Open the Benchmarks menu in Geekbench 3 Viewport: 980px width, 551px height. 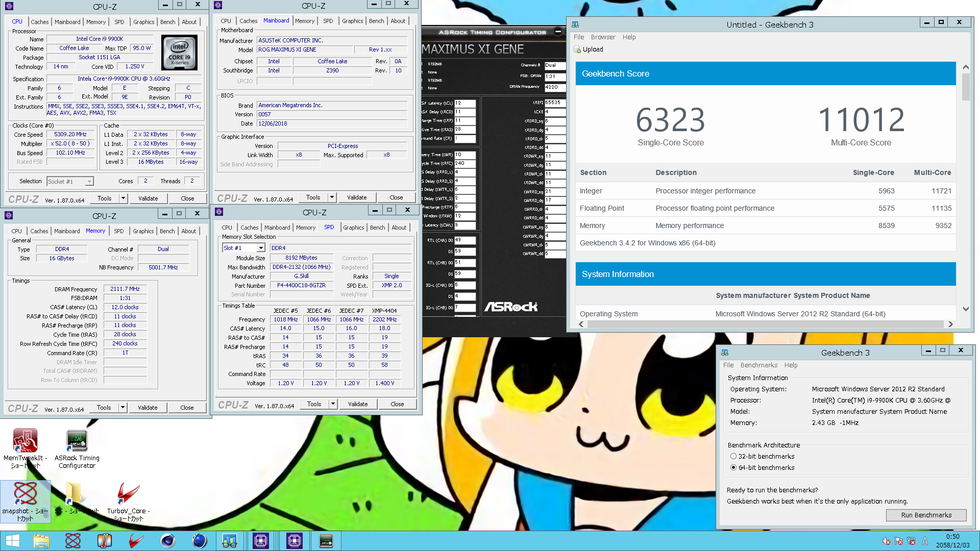point(759,365)
